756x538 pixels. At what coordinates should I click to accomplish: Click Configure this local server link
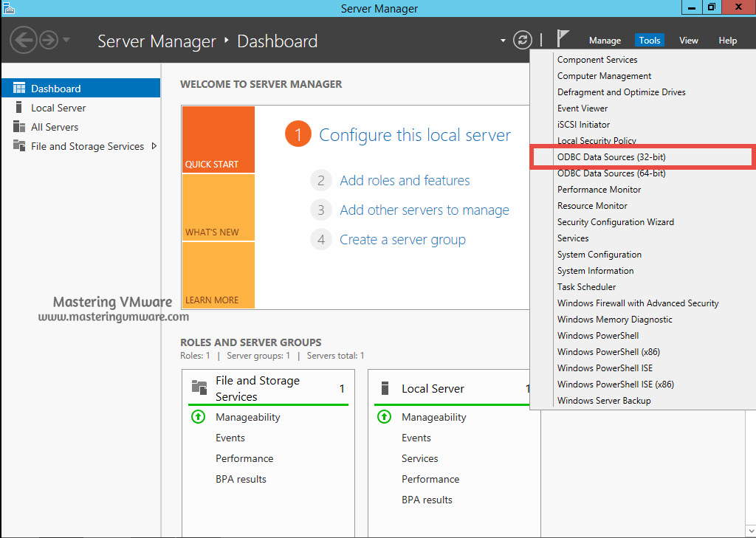coord(415,135)
